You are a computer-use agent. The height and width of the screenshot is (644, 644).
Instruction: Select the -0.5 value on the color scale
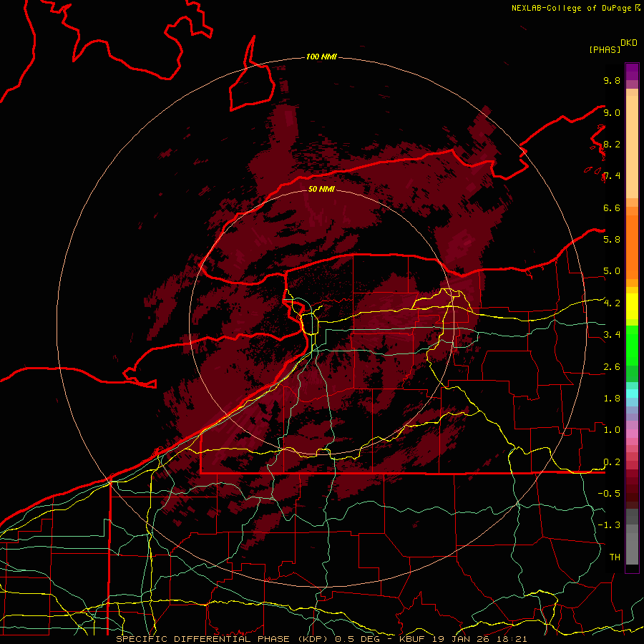coord(609,493)
